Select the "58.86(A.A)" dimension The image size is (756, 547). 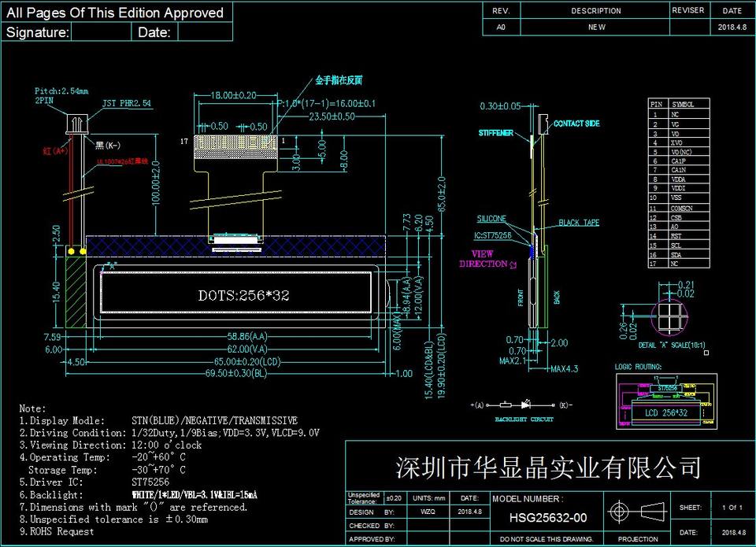click(x=247, y=336)
